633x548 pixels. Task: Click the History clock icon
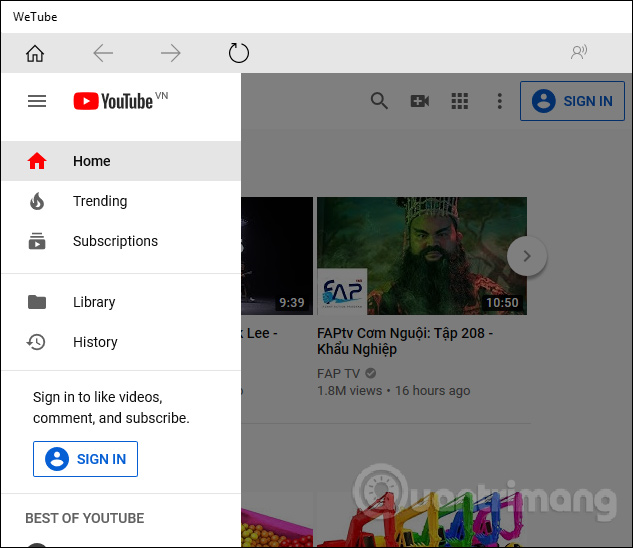point(36,342)
